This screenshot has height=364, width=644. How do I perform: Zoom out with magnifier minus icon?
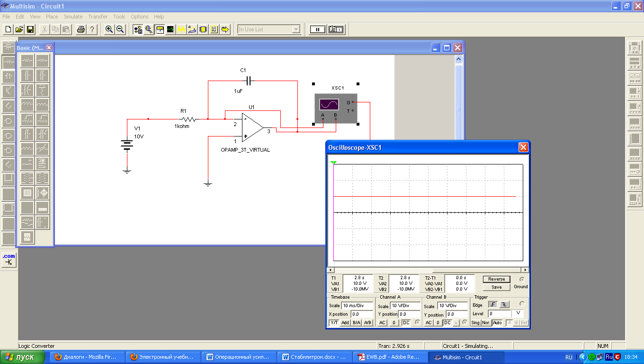120,29
